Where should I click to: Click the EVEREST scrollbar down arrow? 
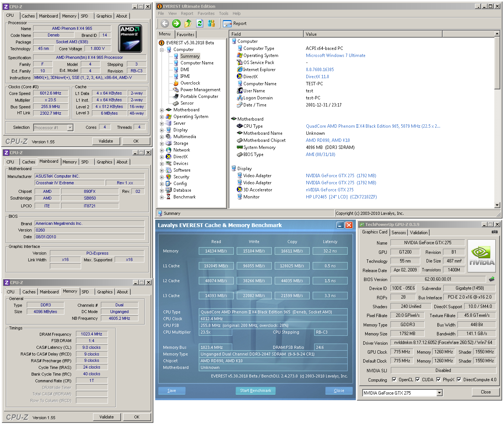(497, 205)
